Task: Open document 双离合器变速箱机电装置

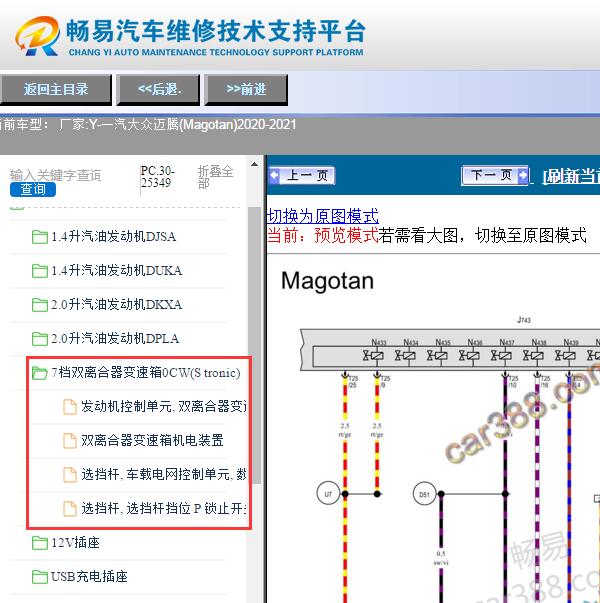Action: point(152,440)
